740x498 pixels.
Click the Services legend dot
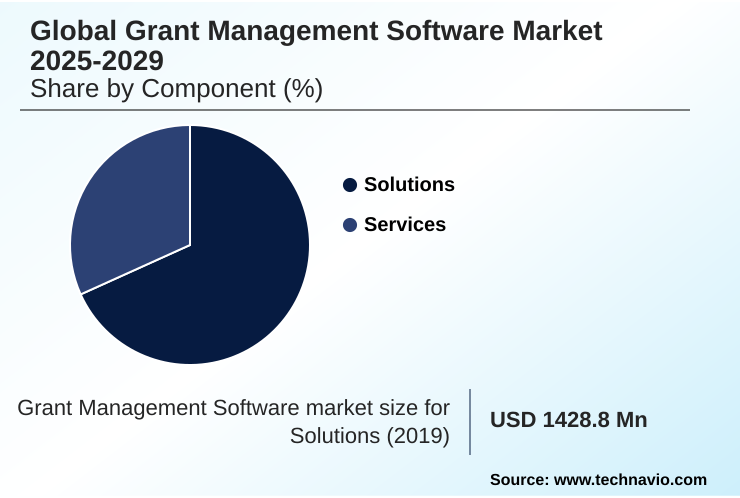coord(349,225)
